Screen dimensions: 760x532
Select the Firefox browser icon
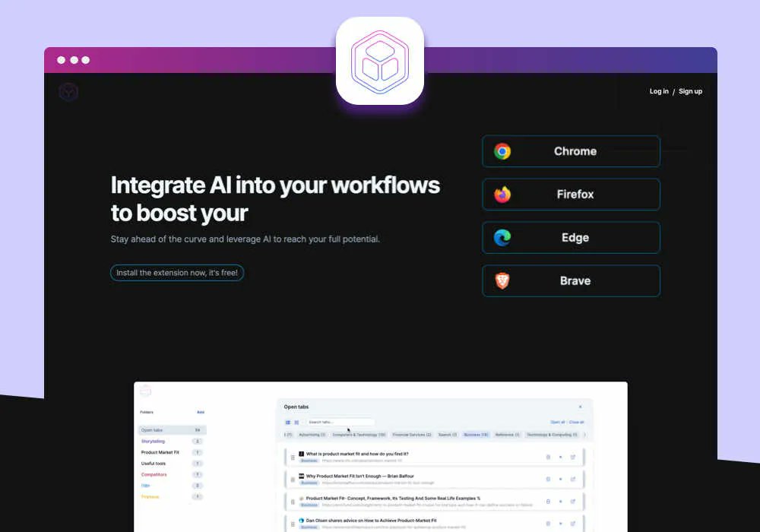click(x=502, y=195)
